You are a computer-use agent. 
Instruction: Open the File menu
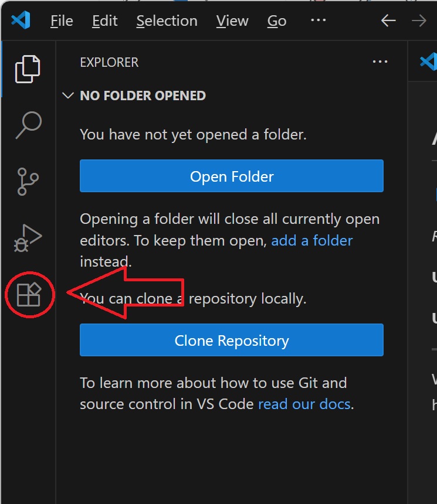[62, 21]
